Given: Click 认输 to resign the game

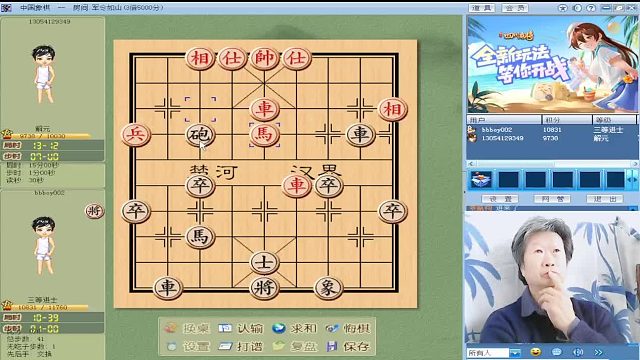Looking at the screenshot, I should click(240, 328).
